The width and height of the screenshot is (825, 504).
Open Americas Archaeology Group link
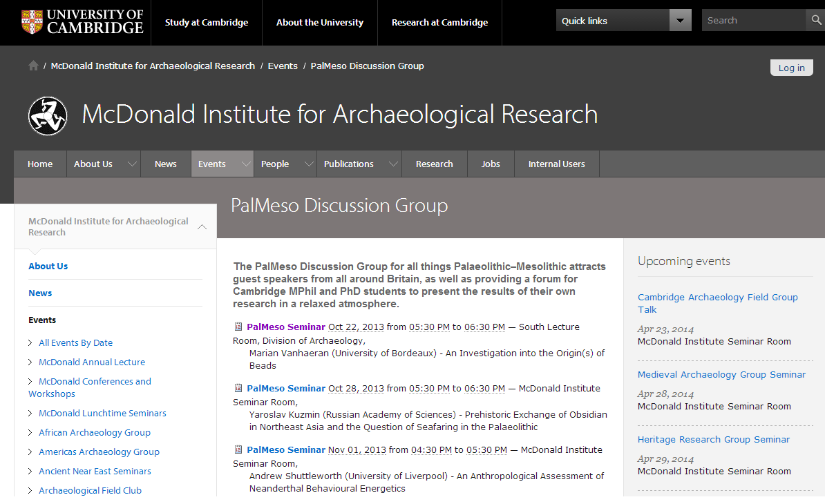pyautogui.click(x=99, y=452)
